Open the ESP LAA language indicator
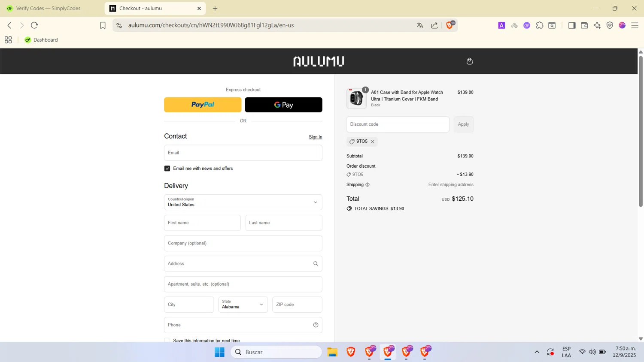The image size is (644, 362). 566,352
